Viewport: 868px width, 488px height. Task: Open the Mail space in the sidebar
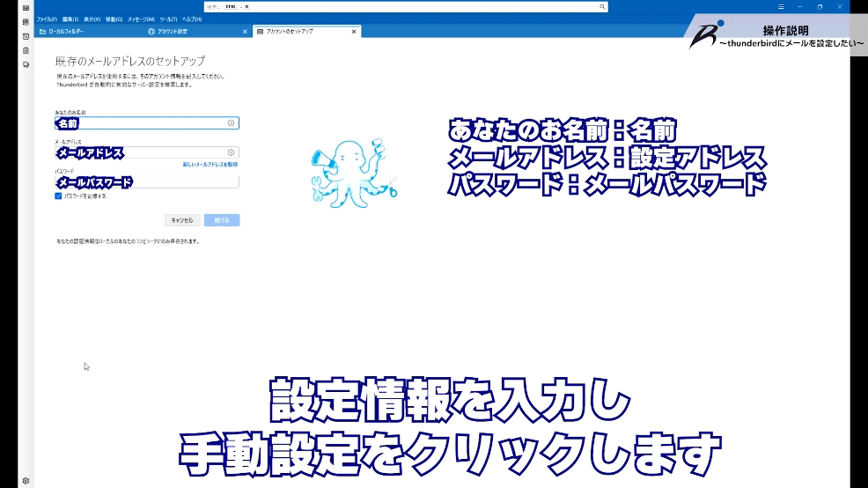26,7
